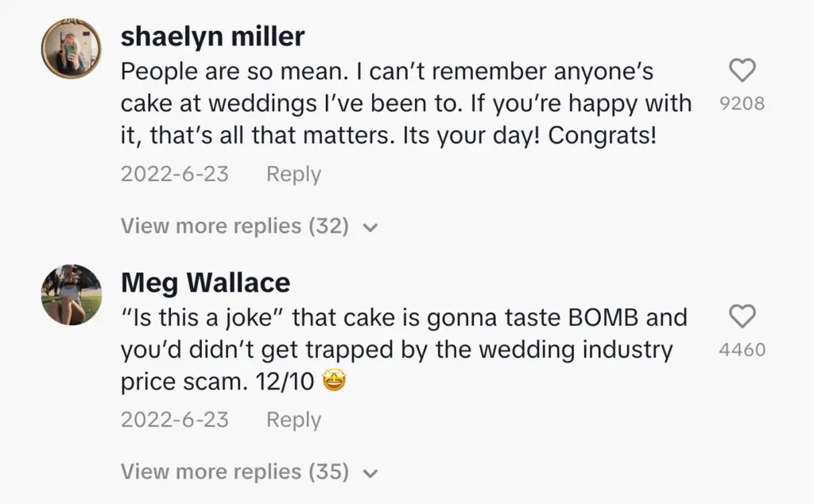Screen dimensions: 814x504
Task: Click the date under shaelyn miller's comment
Action: tap(175, 174)
